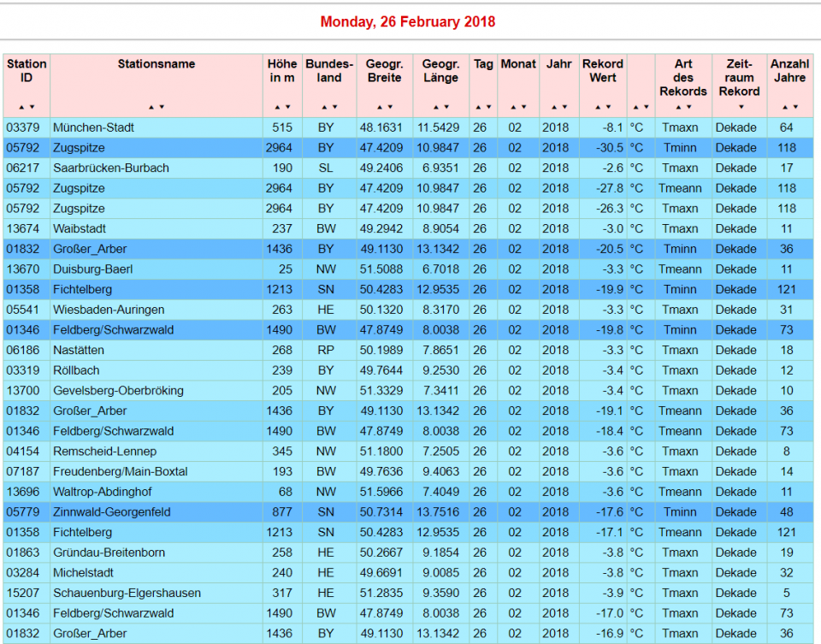Image resolution: width=821 pixels, height=644 pixels.
Task: Click the Rekord Wert header text
Action: coord(602,71)
